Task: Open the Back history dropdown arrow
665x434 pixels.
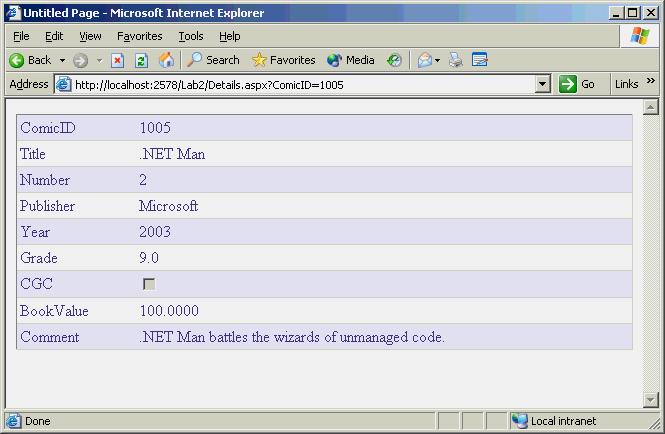Action: pos(62,61)
